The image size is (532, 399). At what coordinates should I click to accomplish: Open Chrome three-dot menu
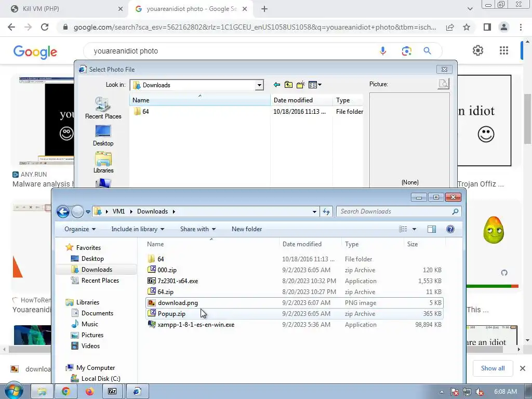coord(521,27)
